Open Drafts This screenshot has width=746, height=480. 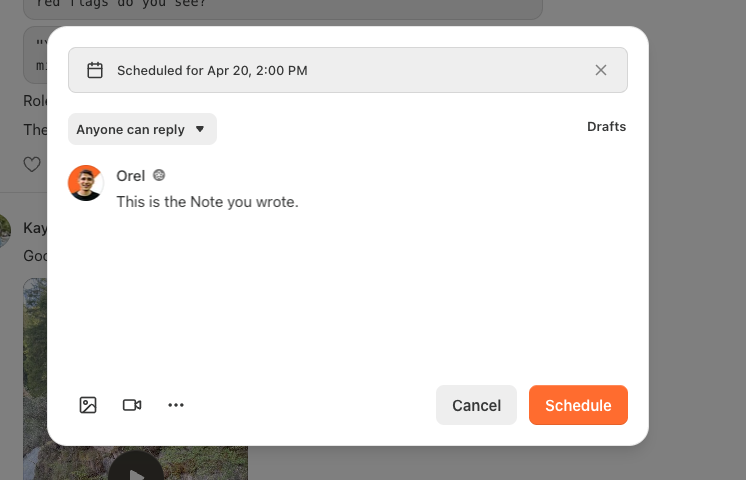click(x=606, y=127)
